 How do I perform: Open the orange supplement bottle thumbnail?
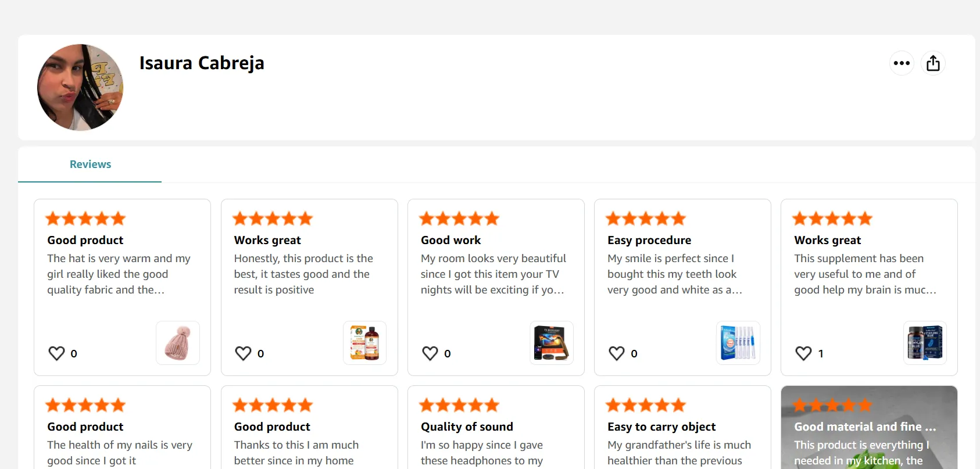364,343
